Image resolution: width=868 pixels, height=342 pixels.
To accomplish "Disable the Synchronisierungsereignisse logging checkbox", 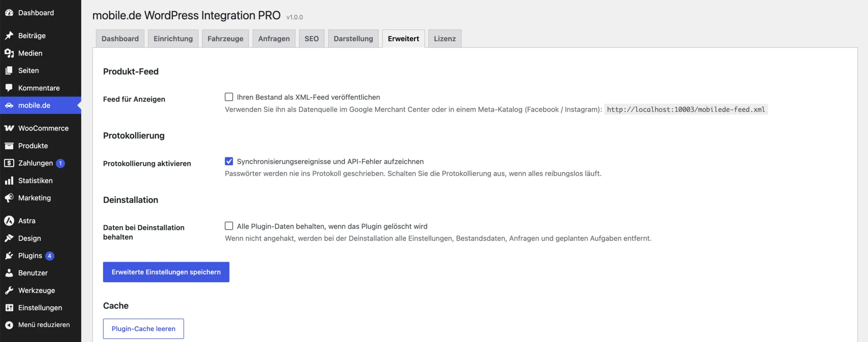I will click(x=229, y=161).
